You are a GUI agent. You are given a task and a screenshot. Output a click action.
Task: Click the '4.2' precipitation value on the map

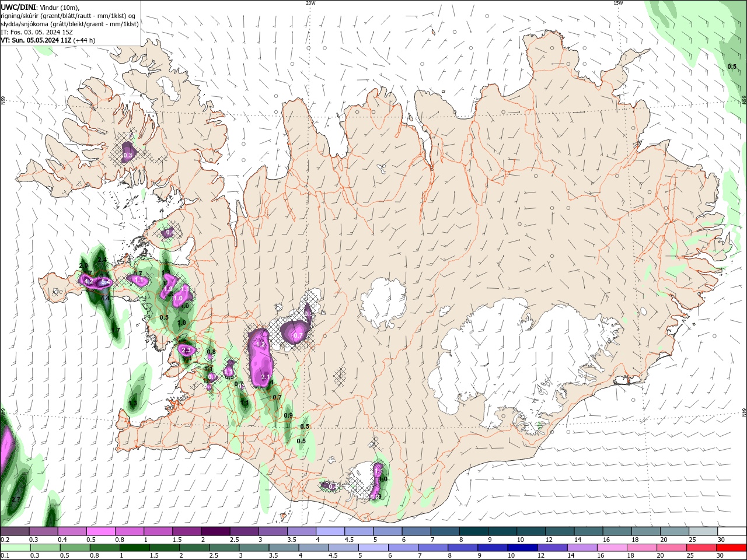tap(89, 281)
